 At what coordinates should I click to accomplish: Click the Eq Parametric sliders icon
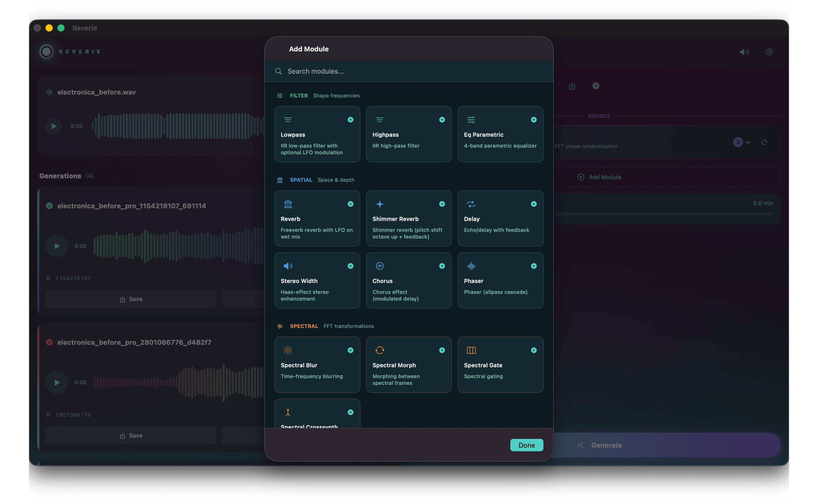coord(471,120)
